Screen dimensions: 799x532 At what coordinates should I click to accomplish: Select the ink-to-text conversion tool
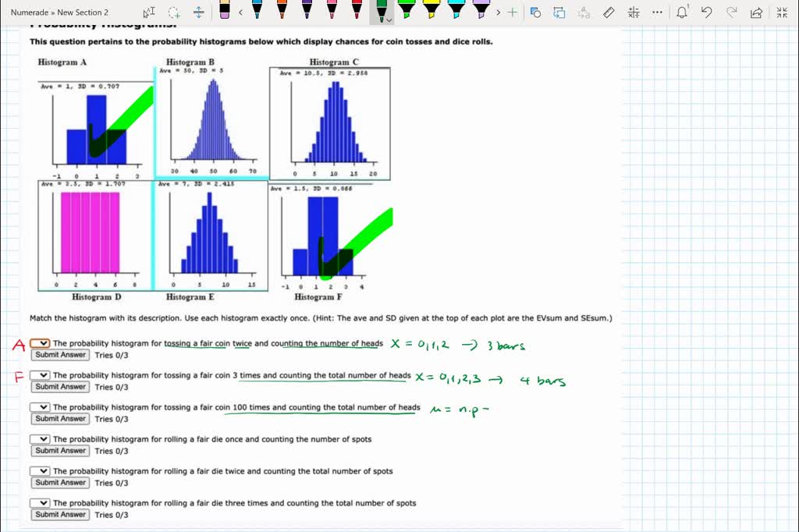pos(585,12)
